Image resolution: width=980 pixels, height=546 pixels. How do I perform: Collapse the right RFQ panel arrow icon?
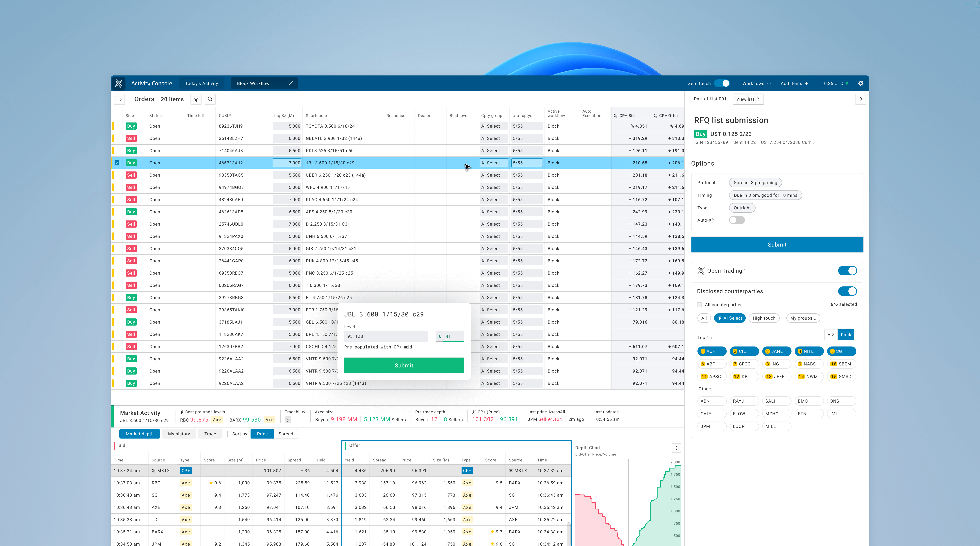860,99
